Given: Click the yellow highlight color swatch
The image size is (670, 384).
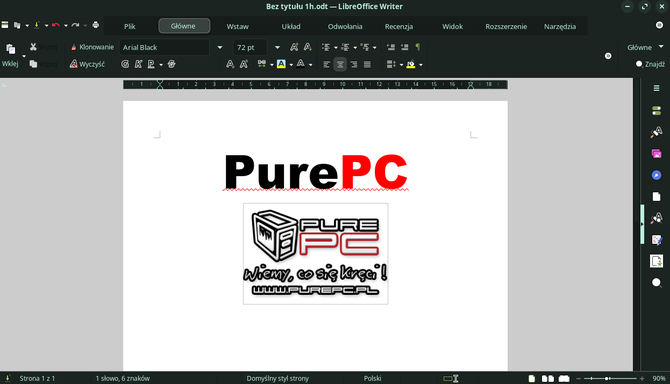Looking at the screenshot, I should (x=281, y=64).
